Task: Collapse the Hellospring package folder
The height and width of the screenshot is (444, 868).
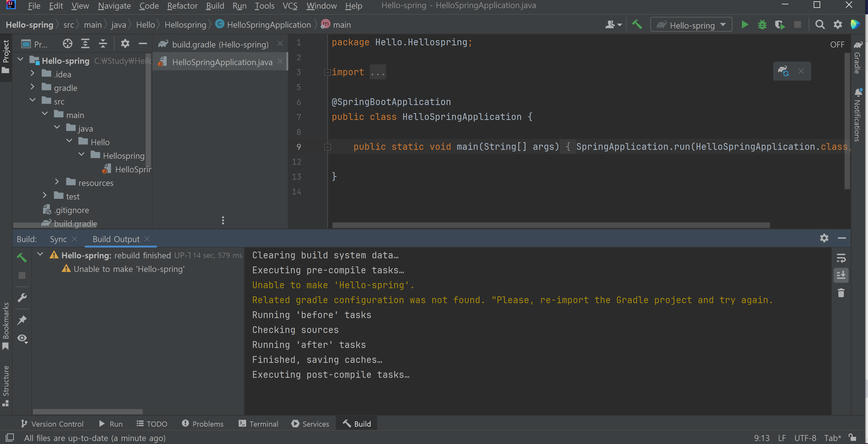Action: click(82, 154)
